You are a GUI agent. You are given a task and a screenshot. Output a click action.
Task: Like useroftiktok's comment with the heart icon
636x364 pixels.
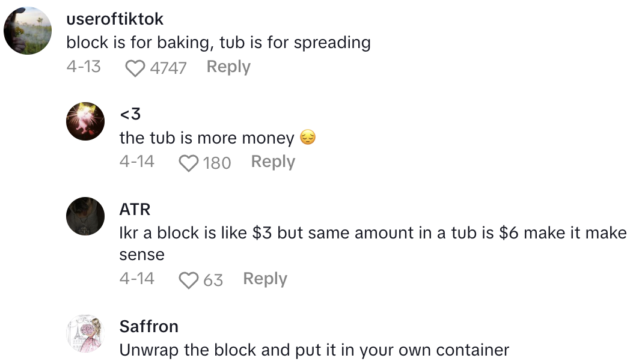tap(135, 68)
